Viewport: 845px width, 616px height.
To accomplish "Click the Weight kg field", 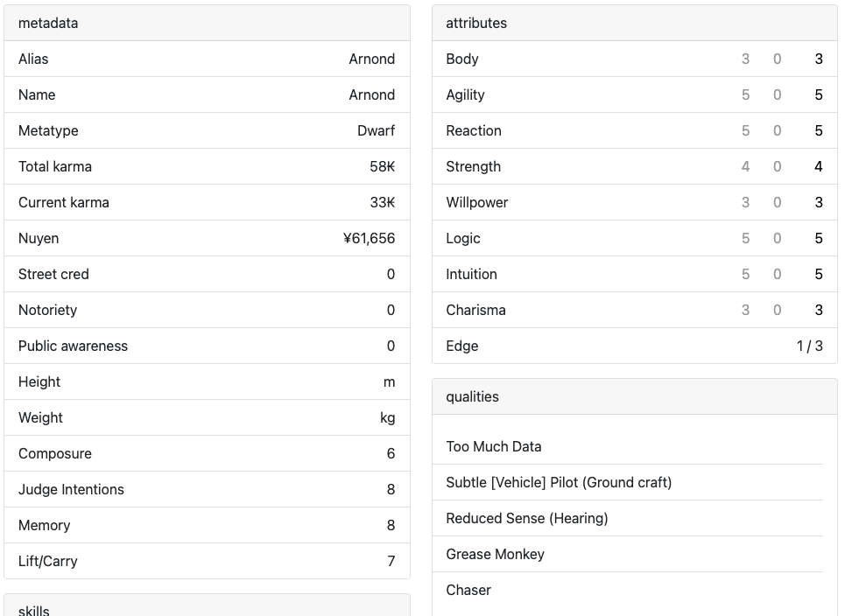I will click(x=387, y=417).
